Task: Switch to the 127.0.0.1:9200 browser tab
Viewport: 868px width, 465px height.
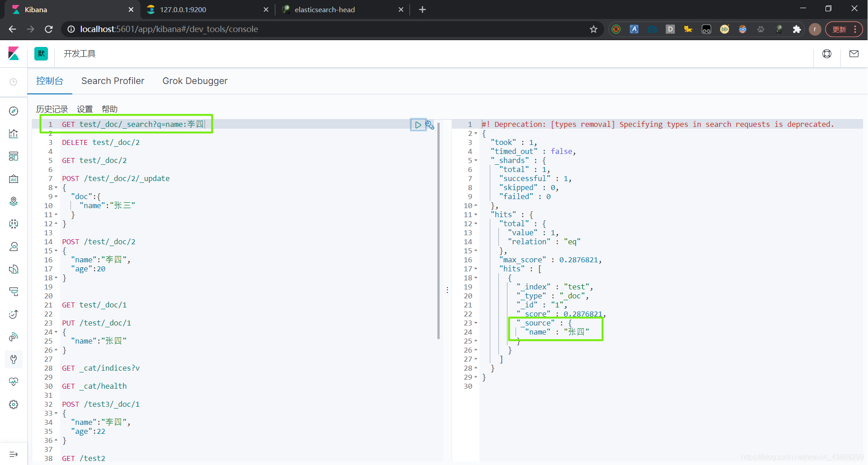Action: click(x=208, y=9)
